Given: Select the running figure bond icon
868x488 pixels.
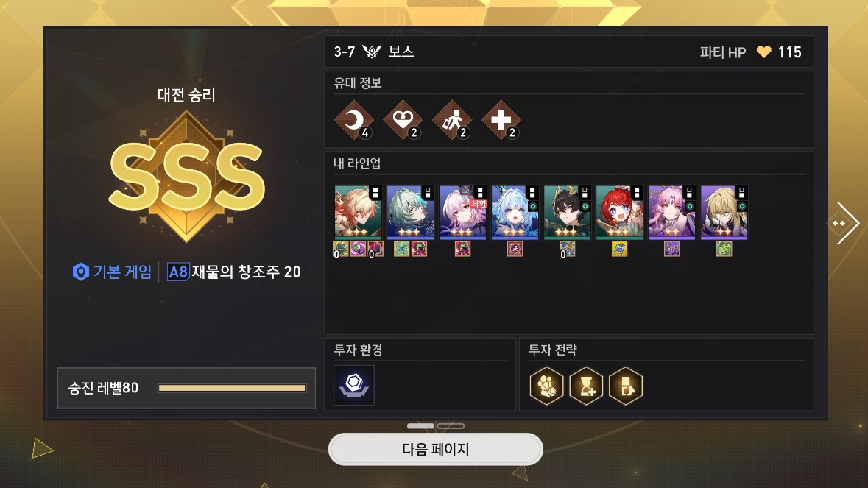Looking at the screenshot, I should (452, 119).
